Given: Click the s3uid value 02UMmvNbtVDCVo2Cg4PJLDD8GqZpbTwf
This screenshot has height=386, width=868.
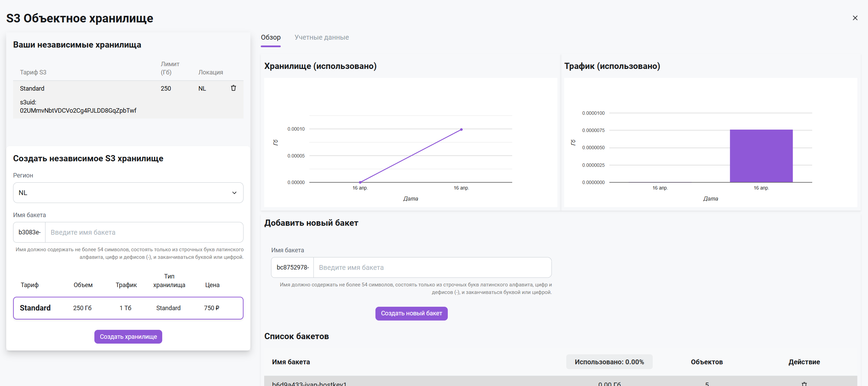Looking at the screenshot, I should [x=78, y=111].
